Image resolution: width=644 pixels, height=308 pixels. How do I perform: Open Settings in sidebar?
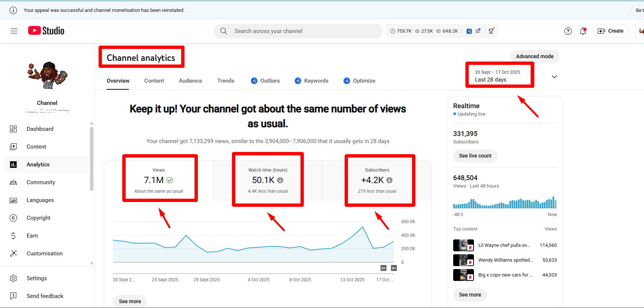click(x=47, y=278)
